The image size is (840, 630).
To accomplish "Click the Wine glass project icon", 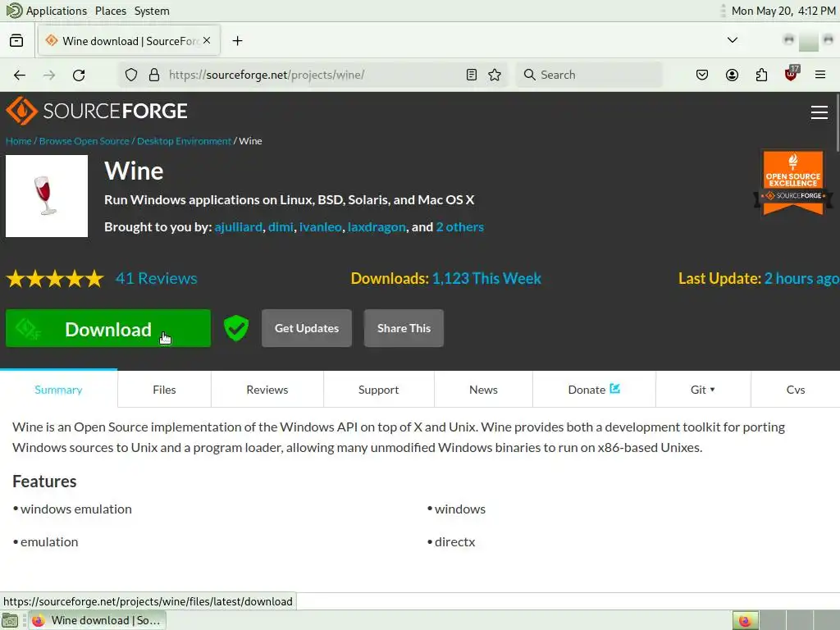I will 47,196.
